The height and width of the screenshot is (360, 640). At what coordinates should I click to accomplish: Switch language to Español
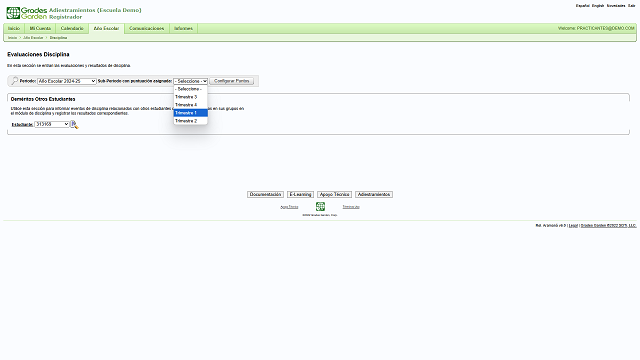coord(582,6)
